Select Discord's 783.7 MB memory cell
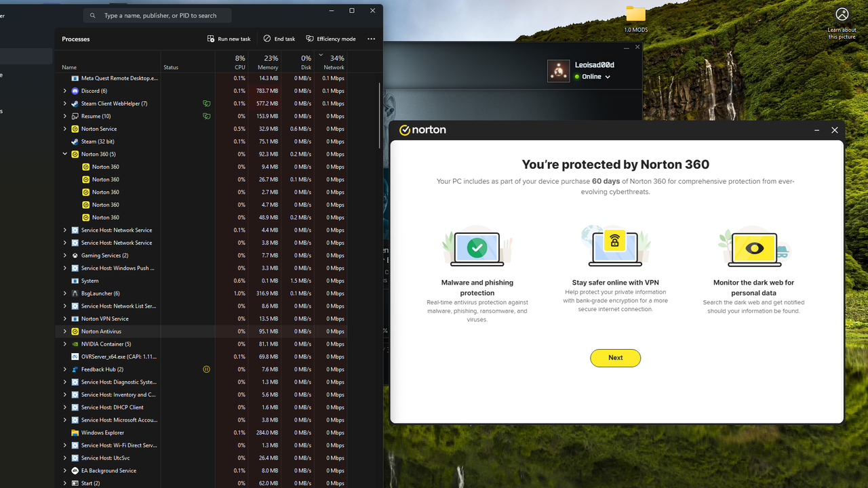This screenshot has height=488, width=868. click(x=264, y=91)
